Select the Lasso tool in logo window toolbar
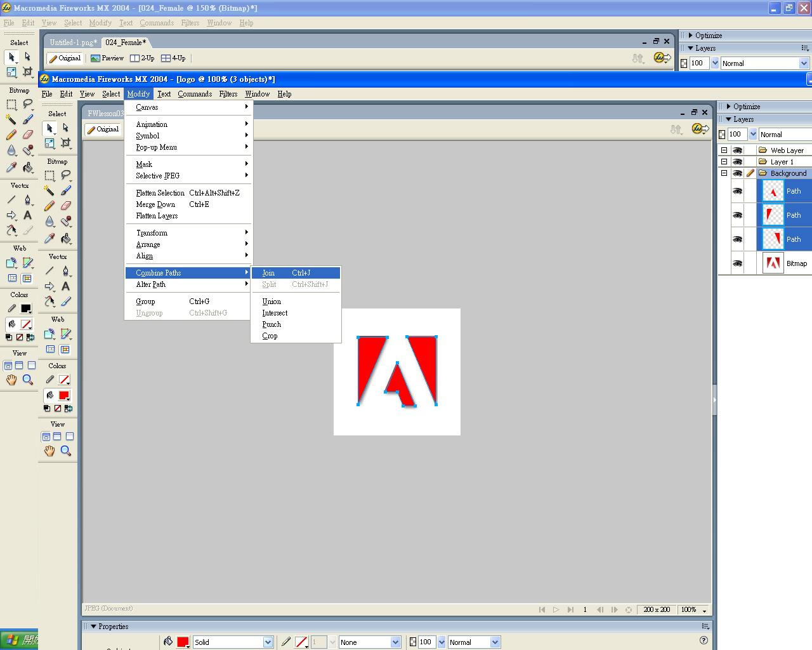 pyautogui.click(x=65, y=175)
